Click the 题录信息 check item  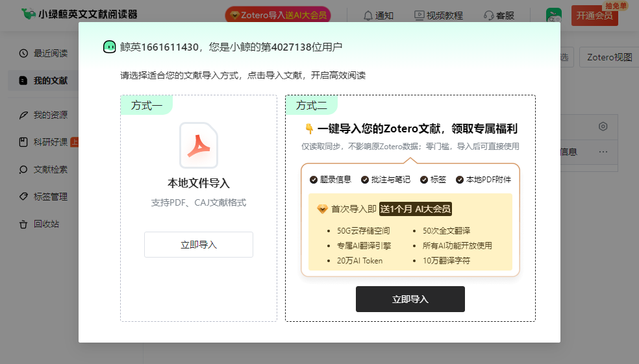331,180
